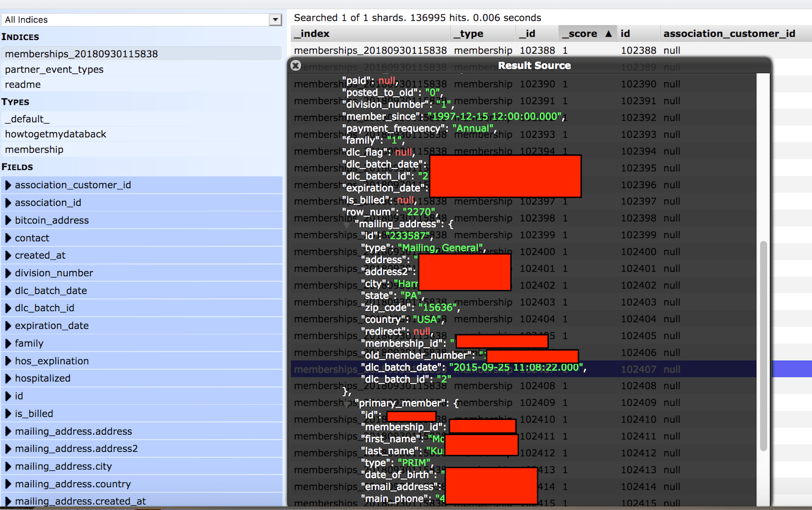Sort results by _score column
The width and height of the screenshot is (812, 510).
tap(587, 34)
